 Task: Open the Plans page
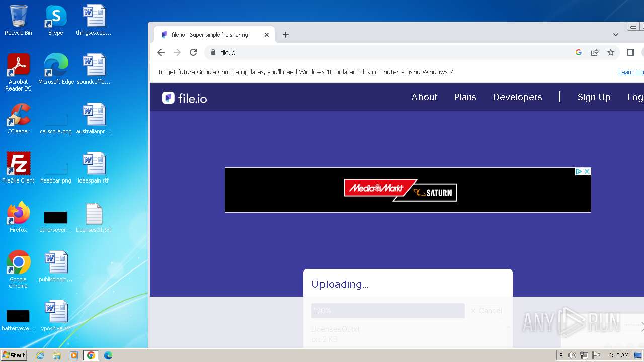pyautogui.click(x=465, y=97)
